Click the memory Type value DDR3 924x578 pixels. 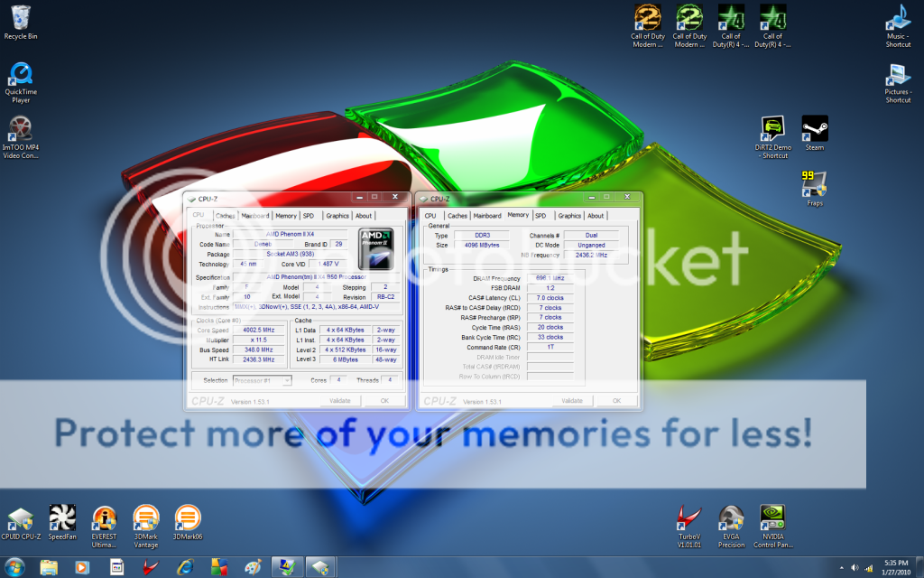pyautogui.click(x=482, y=236)
